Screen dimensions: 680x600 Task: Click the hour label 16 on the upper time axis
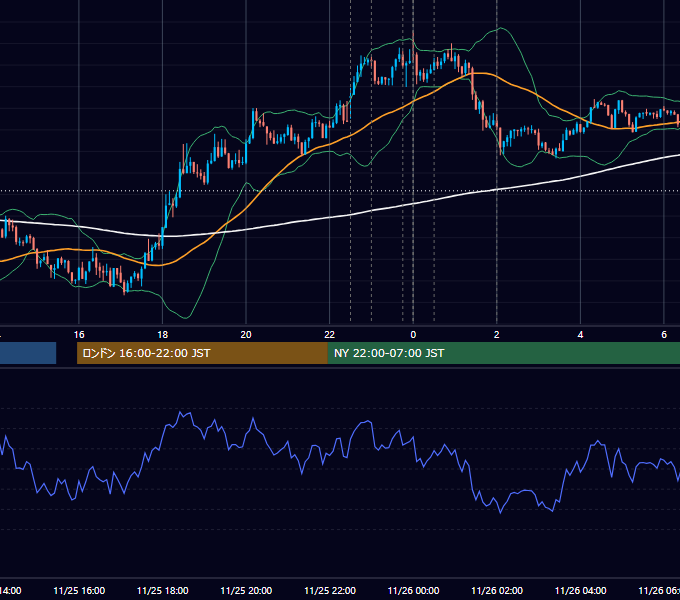tap(79, 335)
